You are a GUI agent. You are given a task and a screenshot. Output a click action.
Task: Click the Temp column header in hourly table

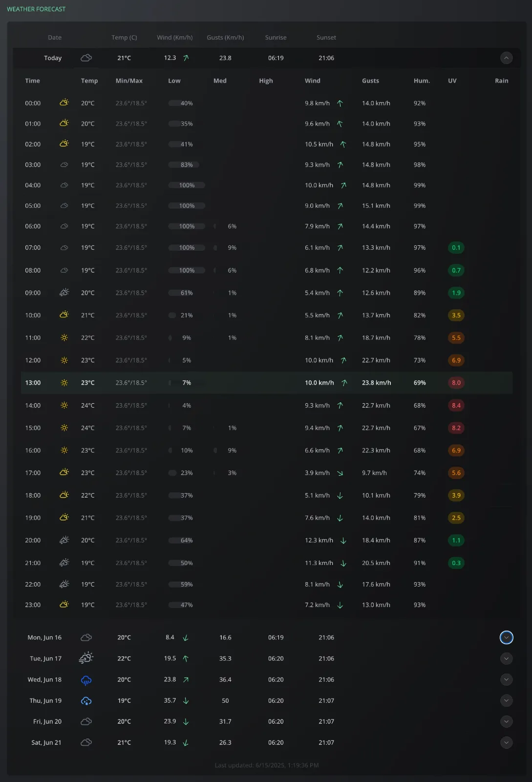coord(89,81)
